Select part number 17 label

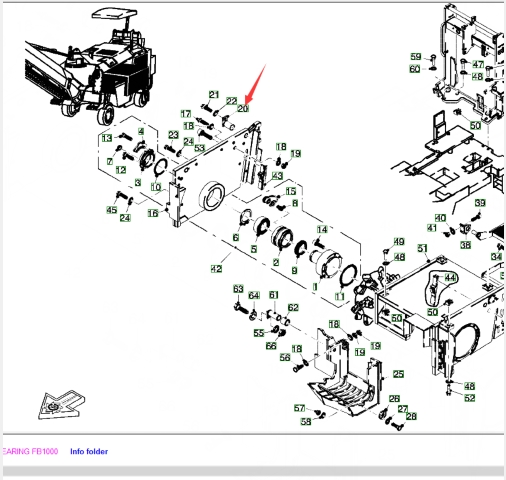point(186,114)
